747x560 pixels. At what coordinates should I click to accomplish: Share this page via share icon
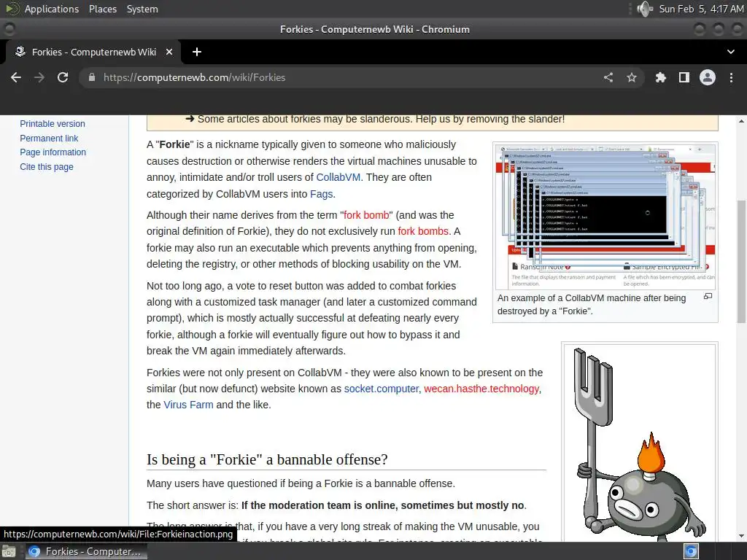tap(608, 77)
